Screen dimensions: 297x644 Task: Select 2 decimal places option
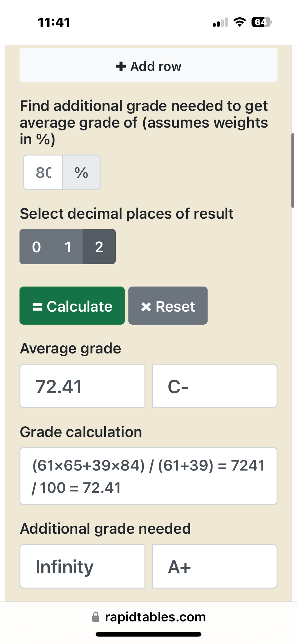tap(99, 247)
